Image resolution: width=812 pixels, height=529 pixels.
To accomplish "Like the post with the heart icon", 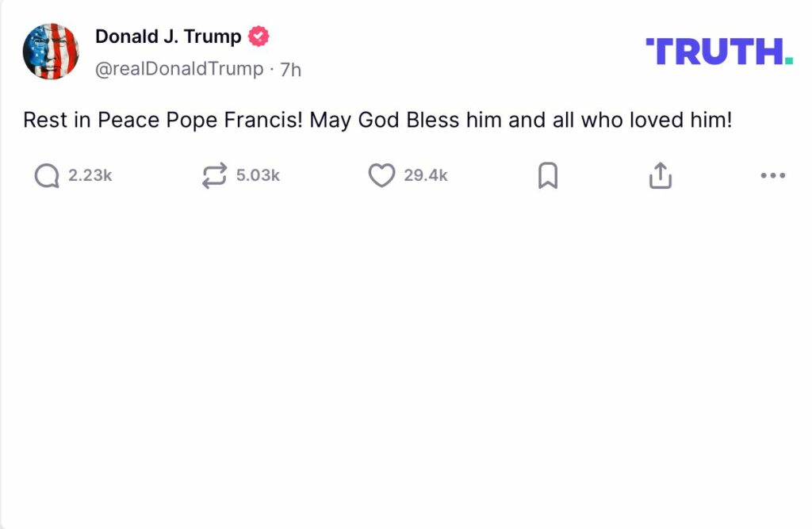I will click(x=381, y=176).
